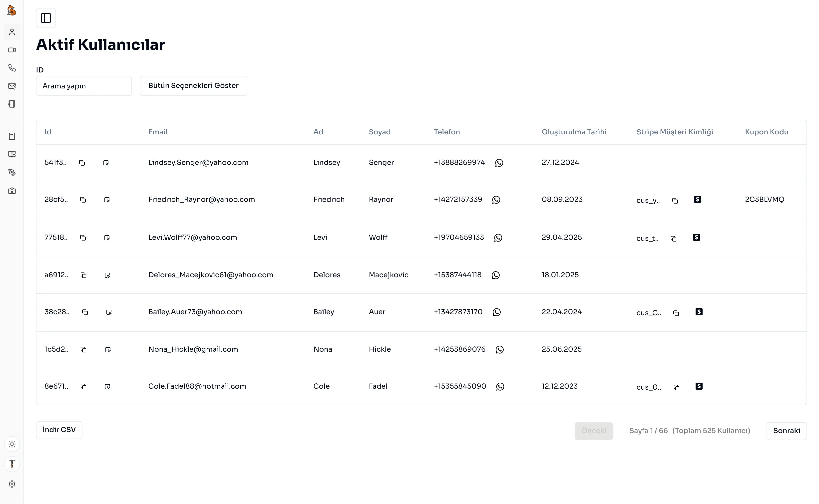
Task: Copy Stripe customer ID cus_C..
Action: point(676,313)
